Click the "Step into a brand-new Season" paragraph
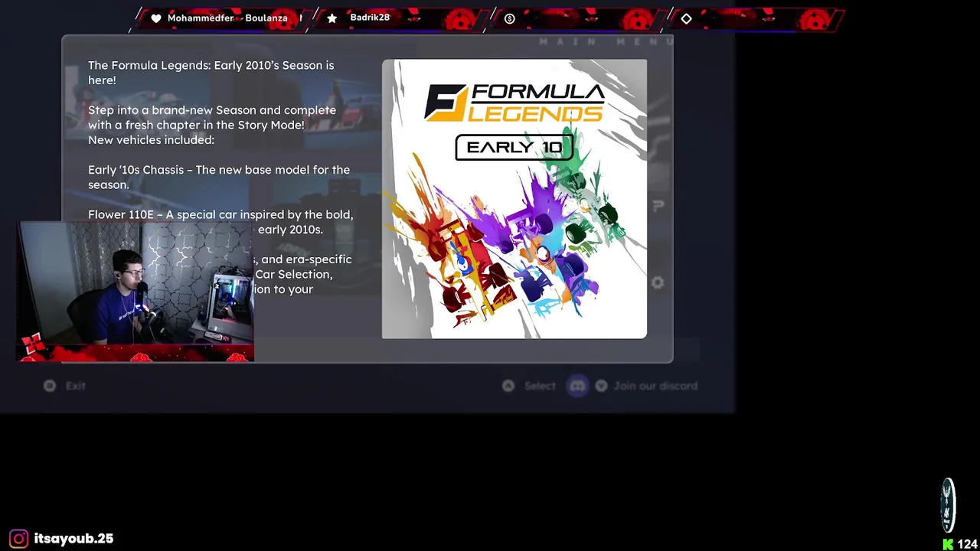Viewport: 980px width, 551px height. 212,117
